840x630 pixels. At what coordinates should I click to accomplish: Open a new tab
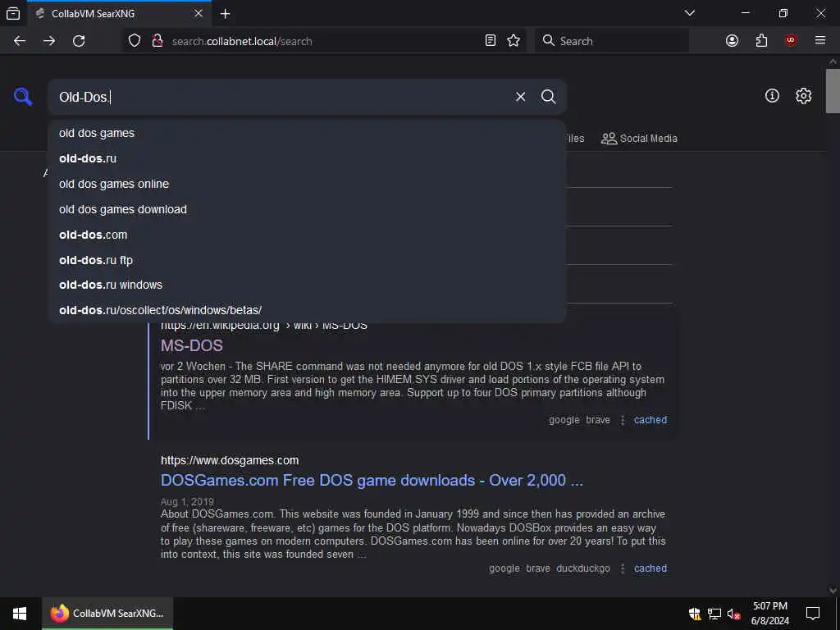point(226,13)
